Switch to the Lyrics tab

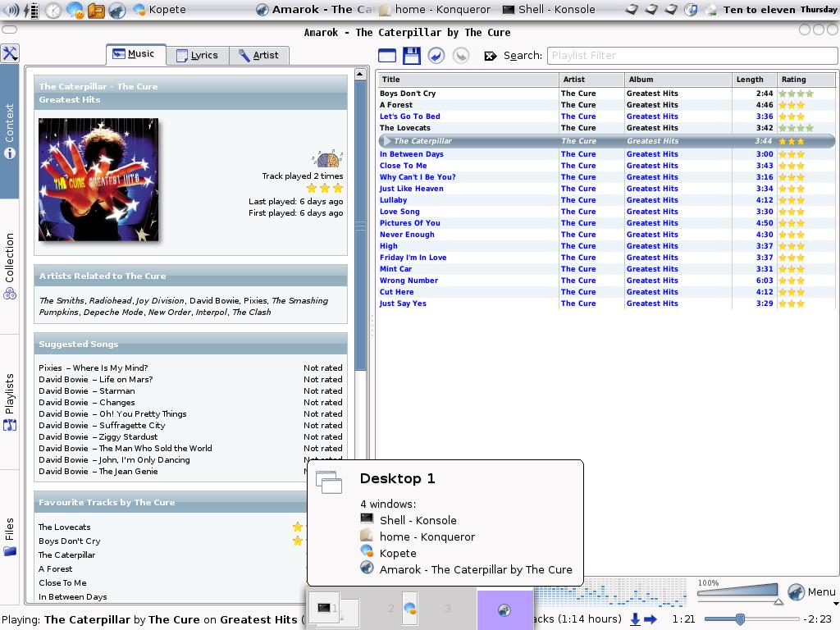click(198, 55)
